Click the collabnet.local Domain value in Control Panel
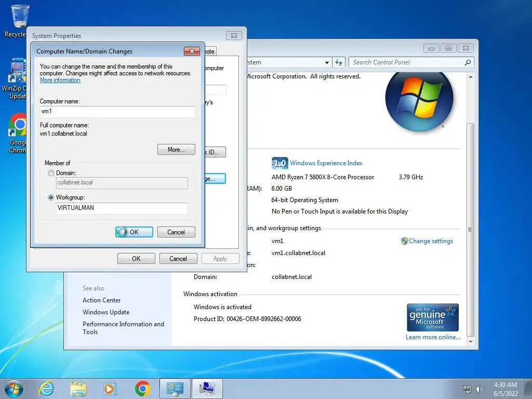The height and width of the screenshot is (399, 532). 291,277
